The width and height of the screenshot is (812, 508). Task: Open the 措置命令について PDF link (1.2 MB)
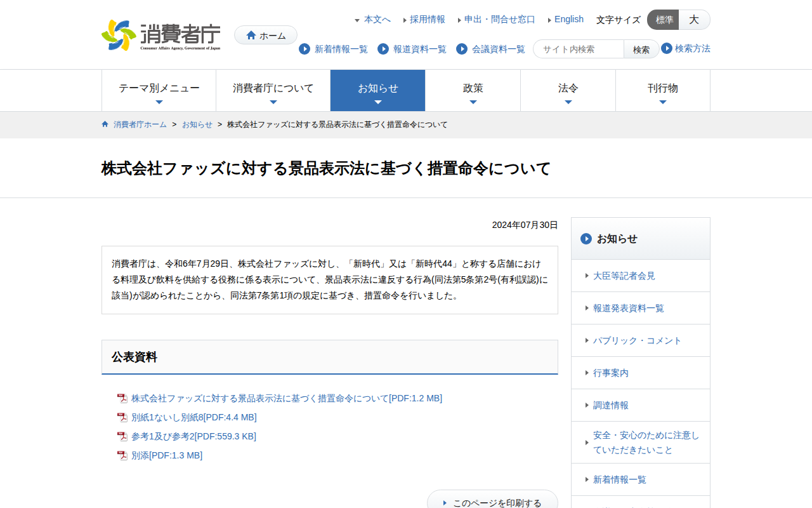(x=286, y=399)
